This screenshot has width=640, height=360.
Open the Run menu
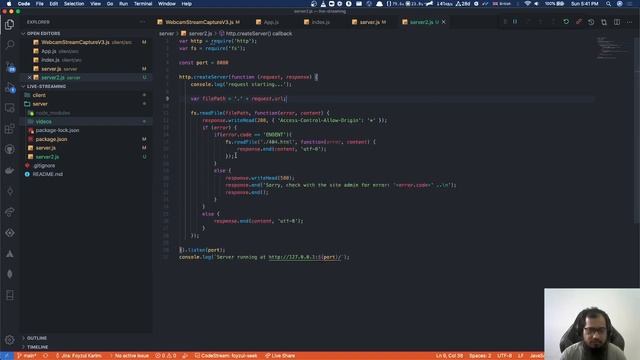(123, 4)
